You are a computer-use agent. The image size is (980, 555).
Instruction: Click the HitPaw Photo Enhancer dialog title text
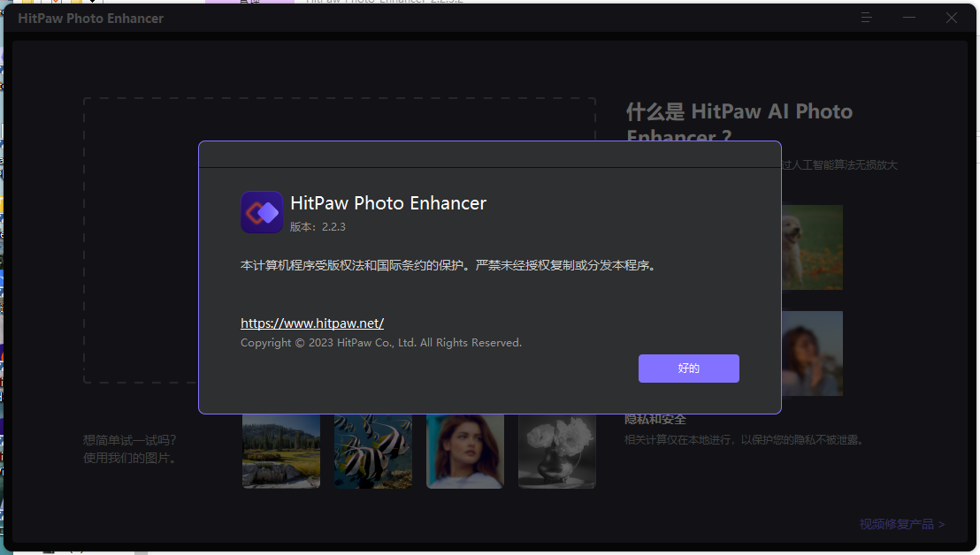[x=388, y=203]
